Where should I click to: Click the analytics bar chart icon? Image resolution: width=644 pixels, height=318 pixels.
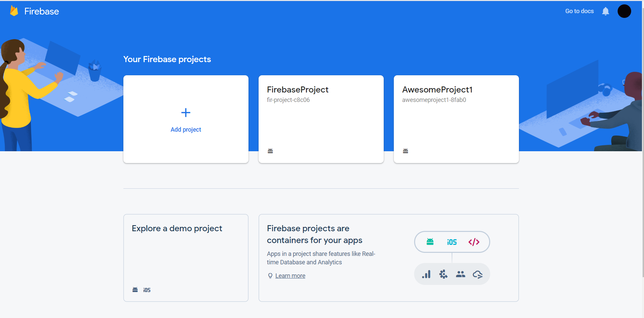pos(426,274)
